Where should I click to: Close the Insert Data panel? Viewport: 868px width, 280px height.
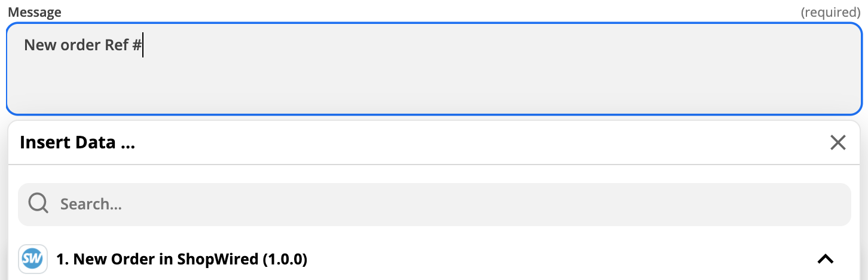point(838,142)
